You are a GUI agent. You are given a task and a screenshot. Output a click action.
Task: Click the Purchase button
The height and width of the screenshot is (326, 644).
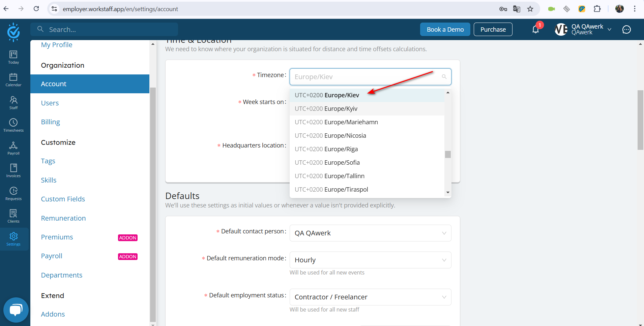pos(493,29)
